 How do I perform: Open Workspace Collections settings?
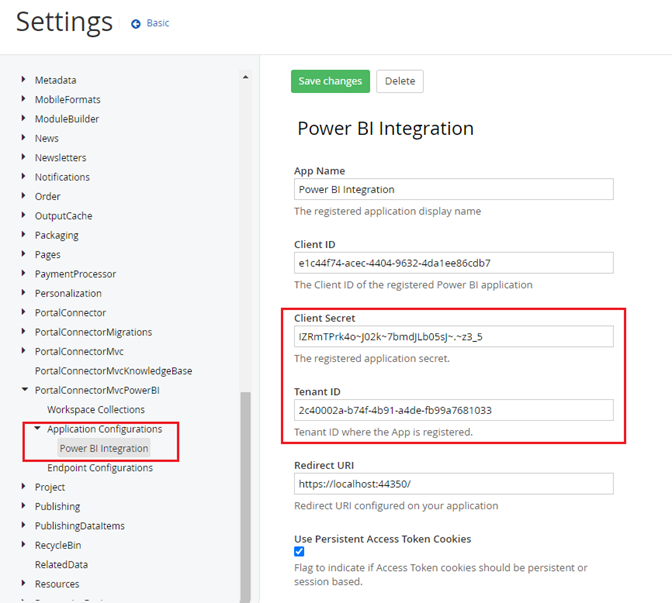click(x=96, y=409)
